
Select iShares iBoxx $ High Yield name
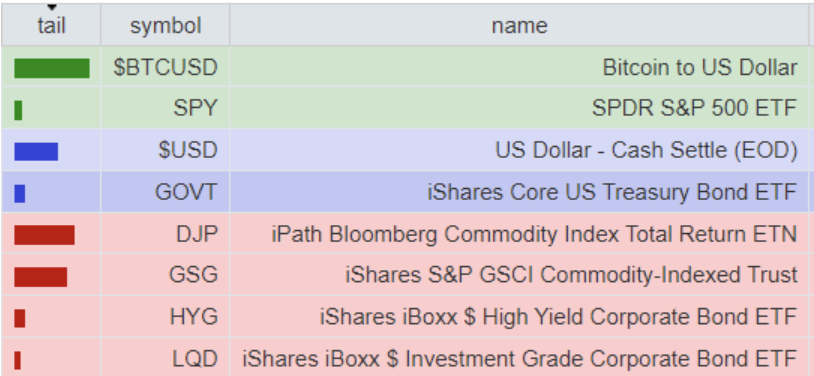(558, 317)
